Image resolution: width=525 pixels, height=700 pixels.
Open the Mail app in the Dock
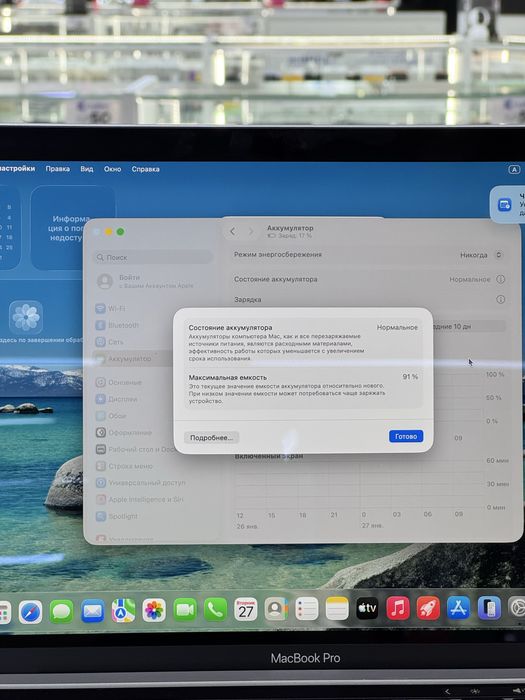tap(92, 611)
